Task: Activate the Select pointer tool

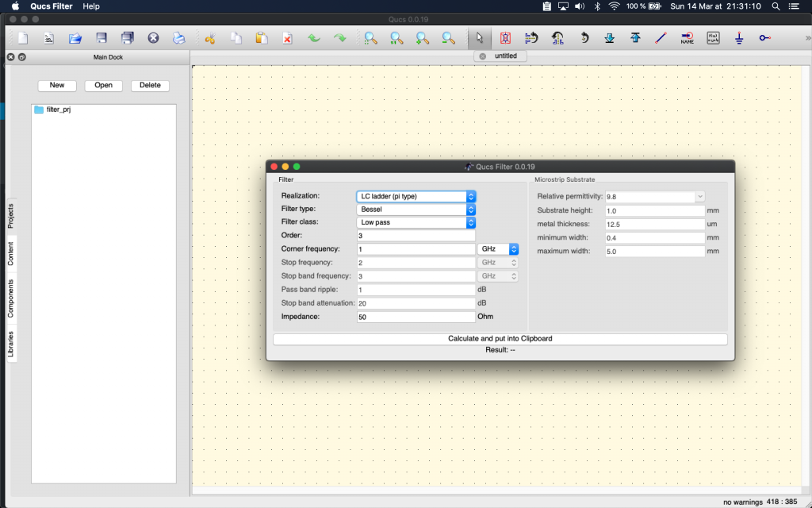Action: pyautogui.click(x=480, y=38)
